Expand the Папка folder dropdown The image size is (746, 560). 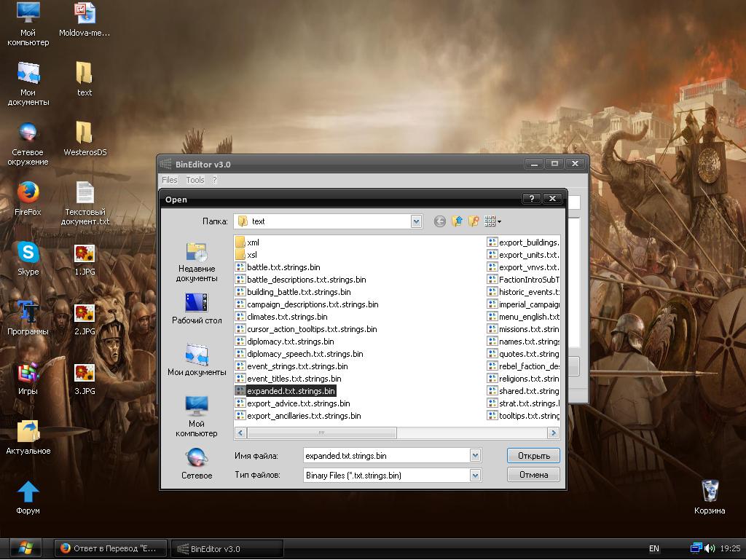pos(416,221)
